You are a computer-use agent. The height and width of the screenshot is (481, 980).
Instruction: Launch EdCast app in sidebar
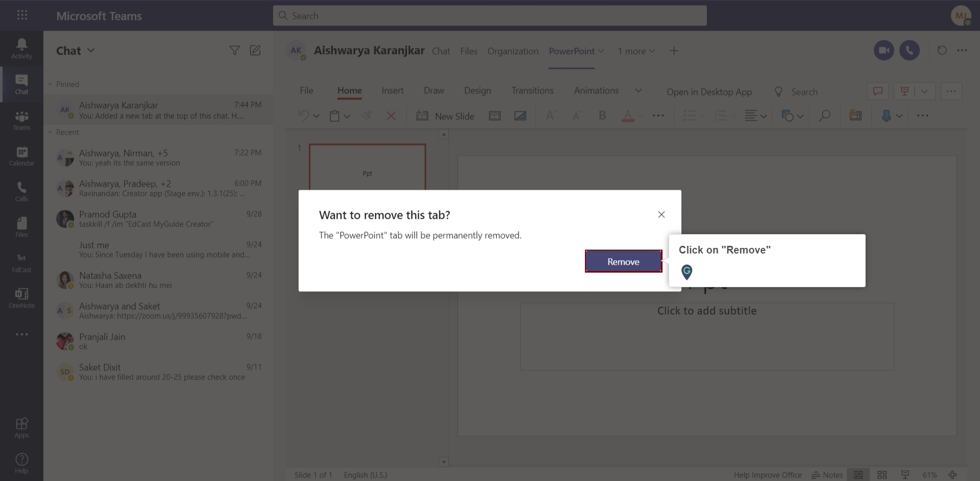pos(21,263)
